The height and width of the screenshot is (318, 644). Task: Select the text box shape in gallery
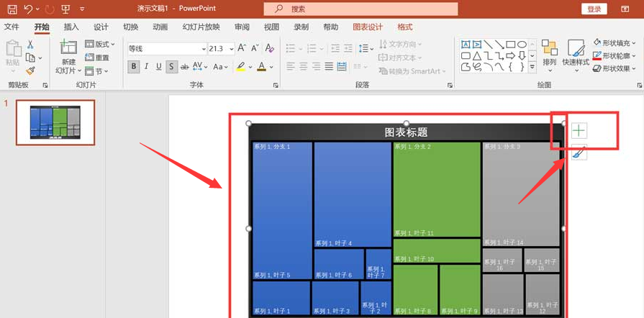click(466, 45)
